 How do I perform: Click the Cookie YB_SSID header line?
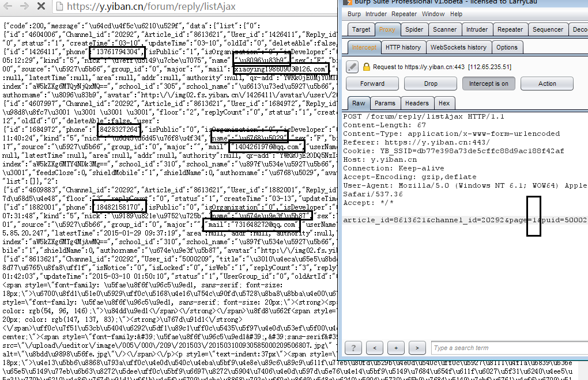454,151
